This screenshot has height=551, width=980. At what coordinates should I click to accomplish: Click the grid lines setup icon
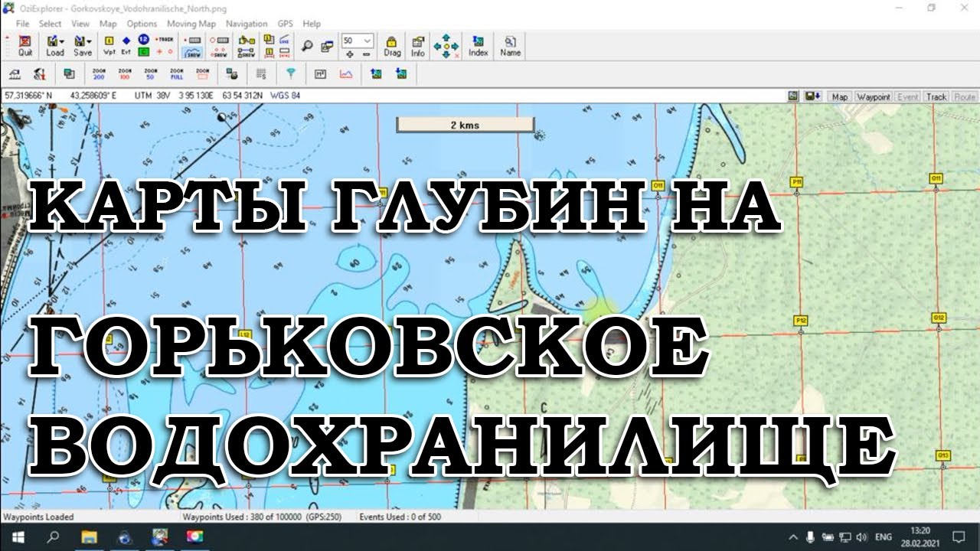coord(261,74)
